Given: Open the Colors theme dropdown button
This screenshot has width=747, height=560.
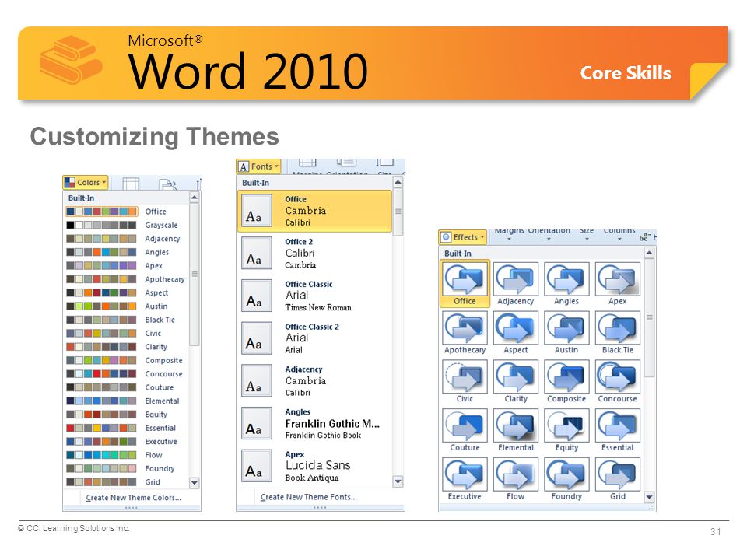Looking at the screenshot, I should coord(86,182).
